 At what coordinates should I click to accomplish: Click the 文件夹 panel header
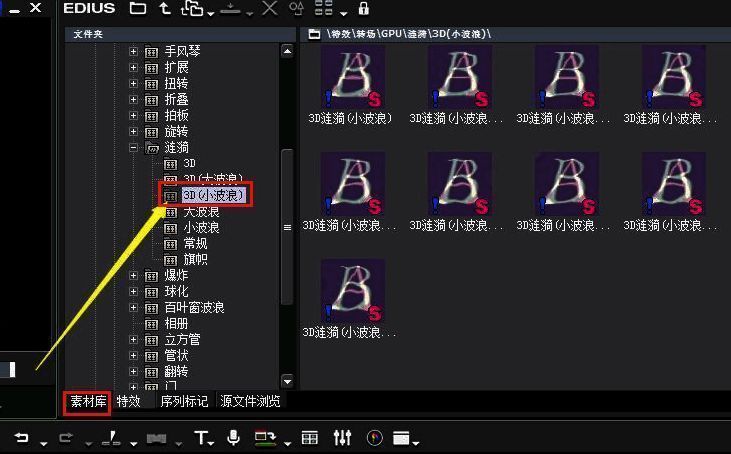180,34
